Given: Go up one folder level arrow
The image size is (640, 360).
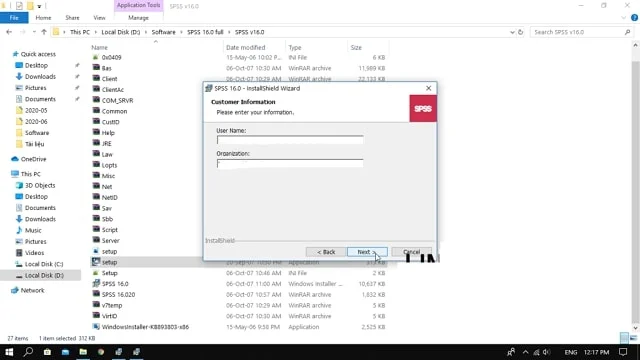Looking at the screenshot, I should 44,32.
